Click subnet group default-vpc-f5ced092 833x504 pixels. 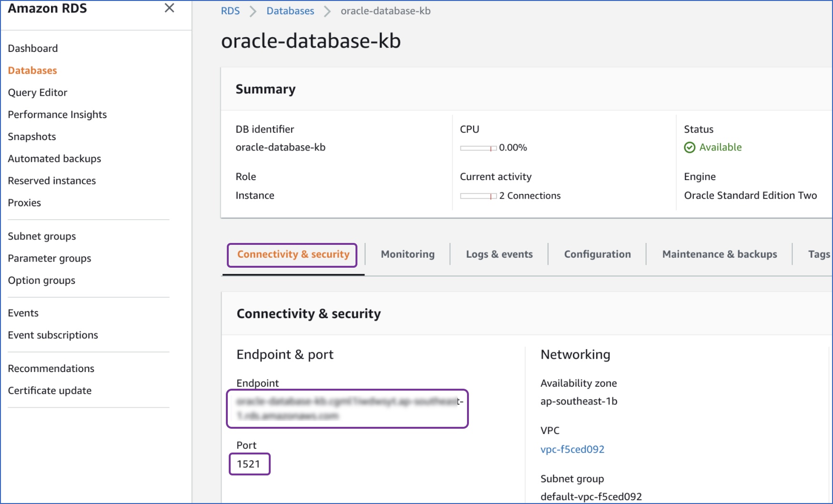coord(591,496)
